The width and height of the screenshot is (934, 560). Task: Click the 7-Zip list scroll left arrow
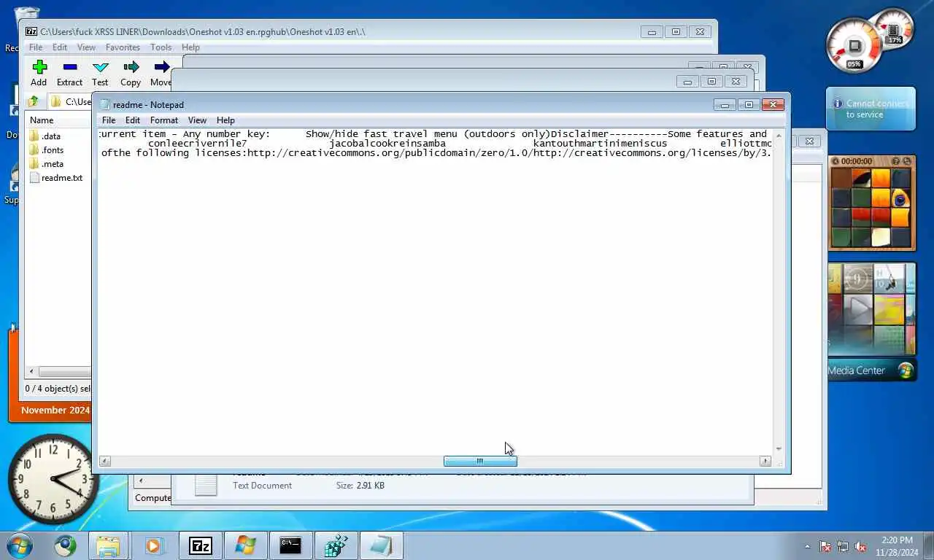click(31, 372)
